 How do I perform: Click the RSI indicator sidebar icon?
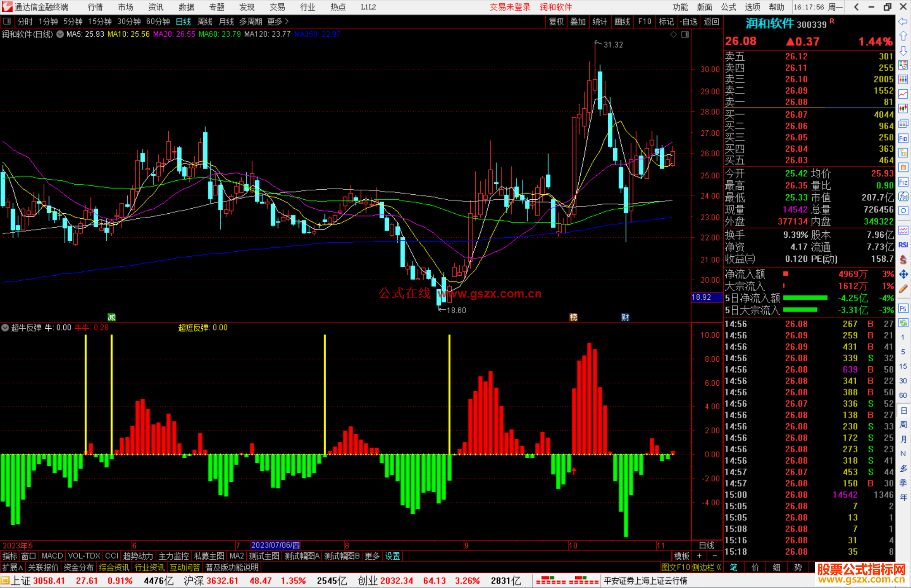click(x=903, y=245)
